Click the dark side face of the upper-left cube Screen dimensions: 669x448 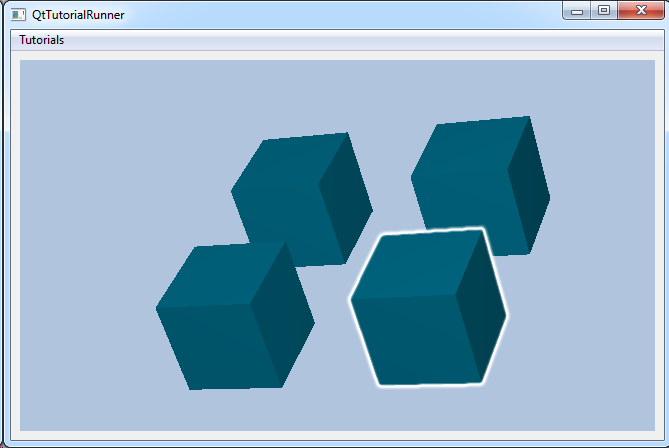[x=345, y=200]
